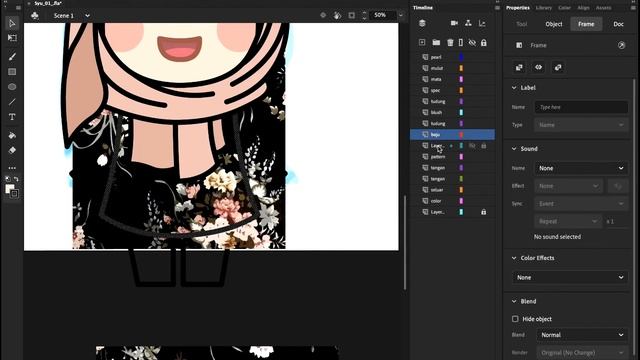
Task: Open the Label Type dropdown
Action: (x=581, y=125)
